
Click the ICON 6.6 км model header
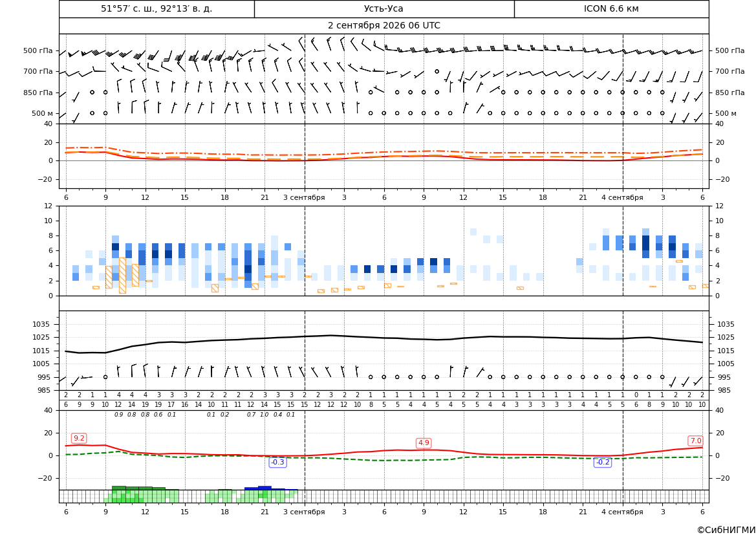(611, 8)
